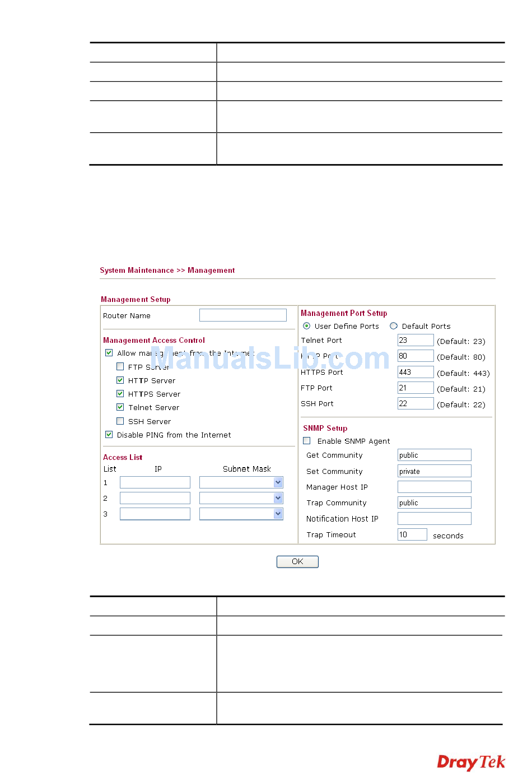Screen dimensions: 532x777
Task: Toggle Disable PING from the Internet
Action: click(109, 434)
